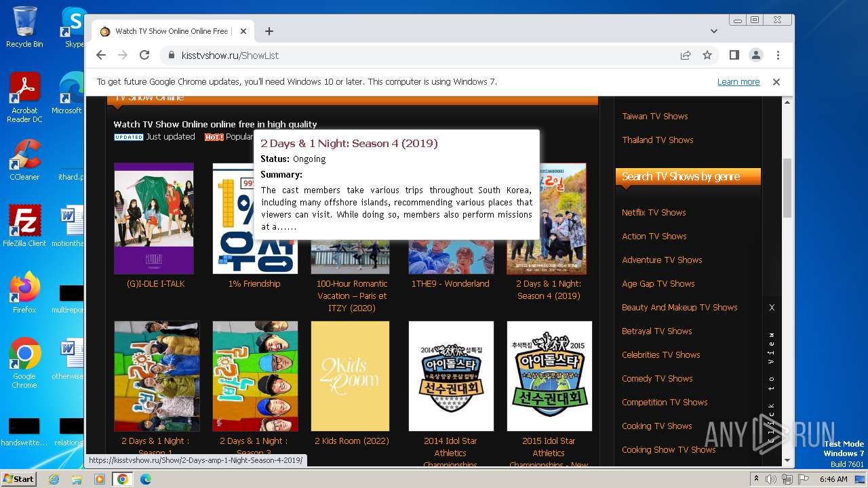Open Firefox desktop shortcut

pyautogui.click(x=24, y=293)
